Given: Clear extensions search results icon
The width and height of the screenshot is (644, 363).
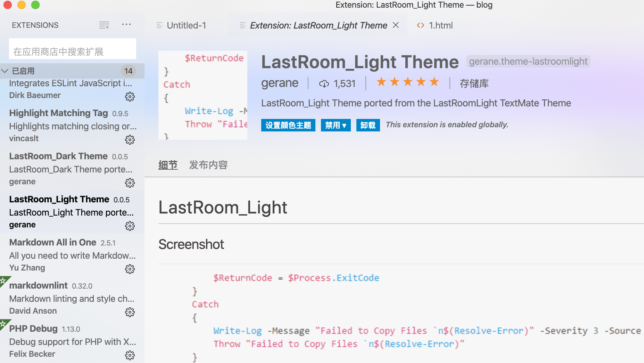Looking at the screenshot, I should 104,25.
